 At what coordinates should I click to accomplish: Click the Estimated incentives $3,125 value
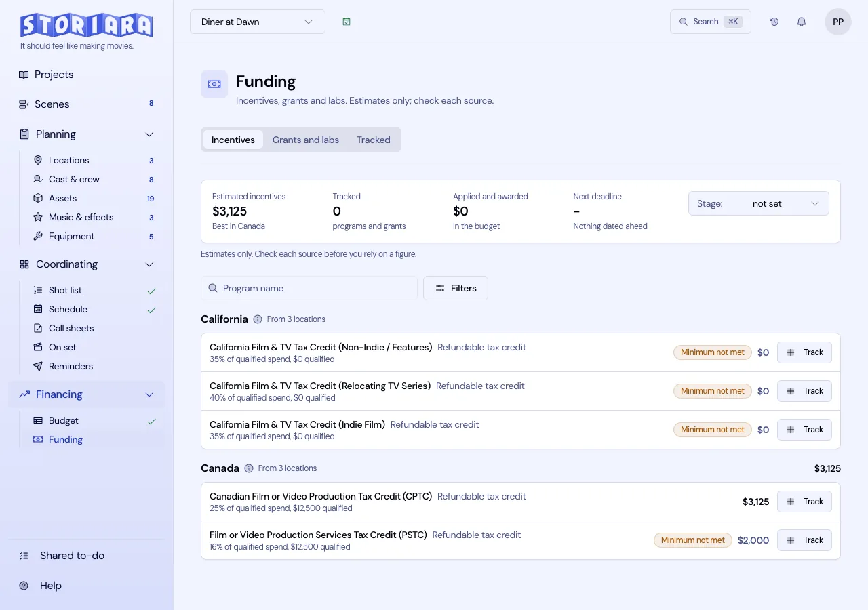pos(229,211)
